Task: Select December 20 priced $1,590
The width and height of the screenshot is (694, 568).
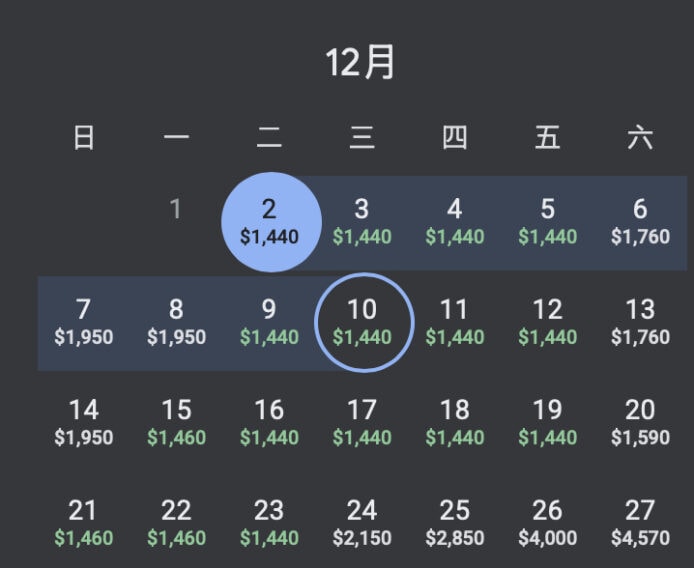Action: (640, 423)
